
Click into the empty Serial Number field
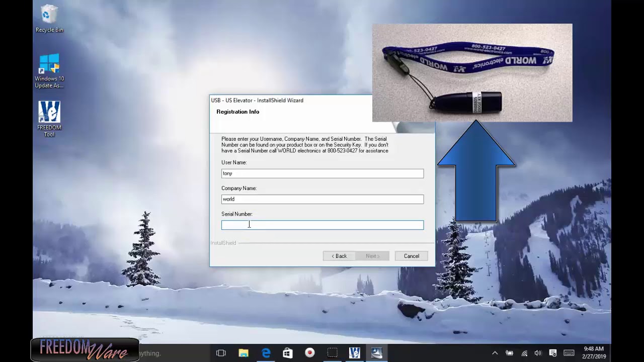pyautogui.click(x=323, y=225)
